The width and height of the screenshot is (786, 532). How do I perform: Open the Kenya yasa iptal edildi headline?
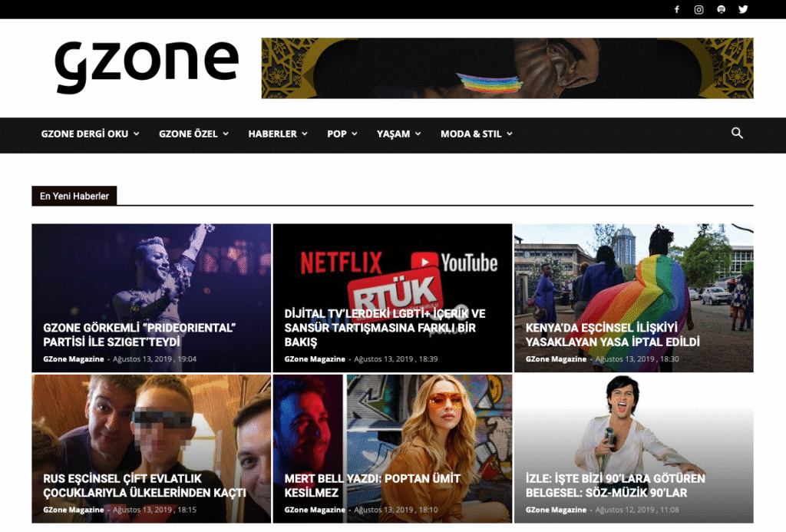point(613,335)
